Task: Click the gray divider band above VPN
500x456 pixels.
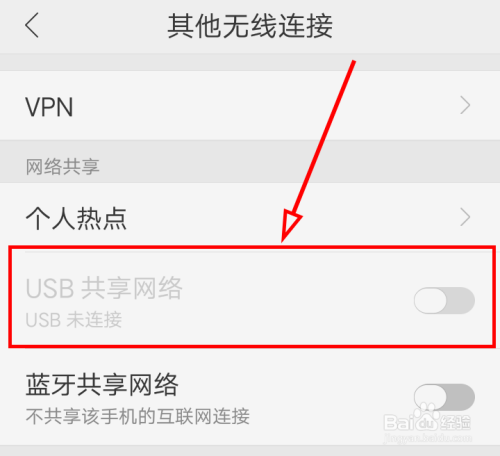Action: (x=250, y=62)
